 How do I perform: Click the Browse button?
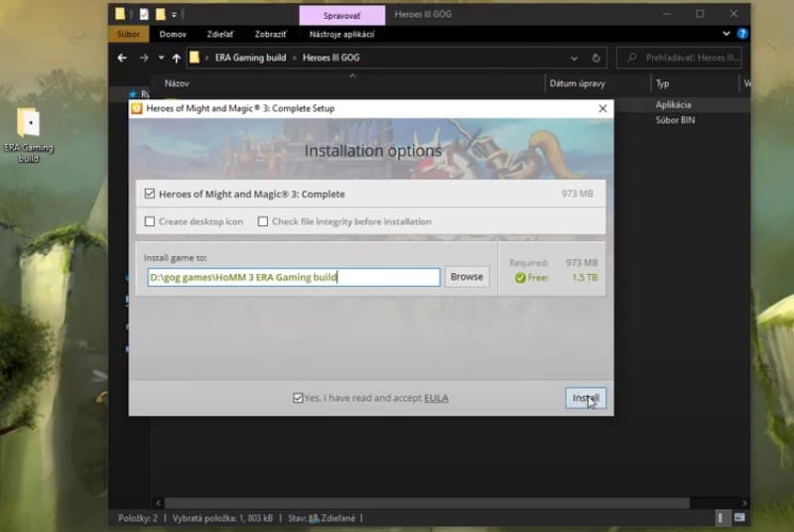click(x=466, y=277)
